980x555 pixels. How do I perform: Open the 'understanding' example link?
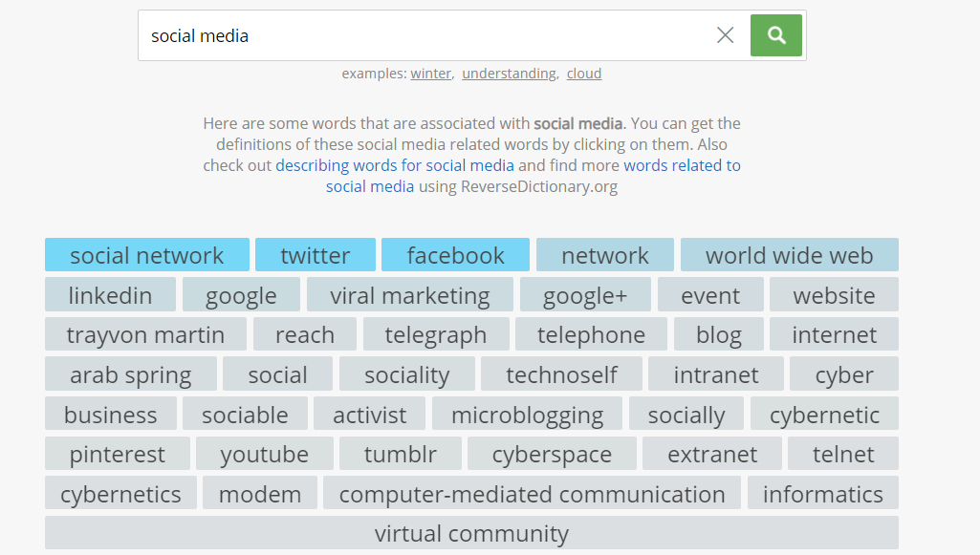(509, 74)
